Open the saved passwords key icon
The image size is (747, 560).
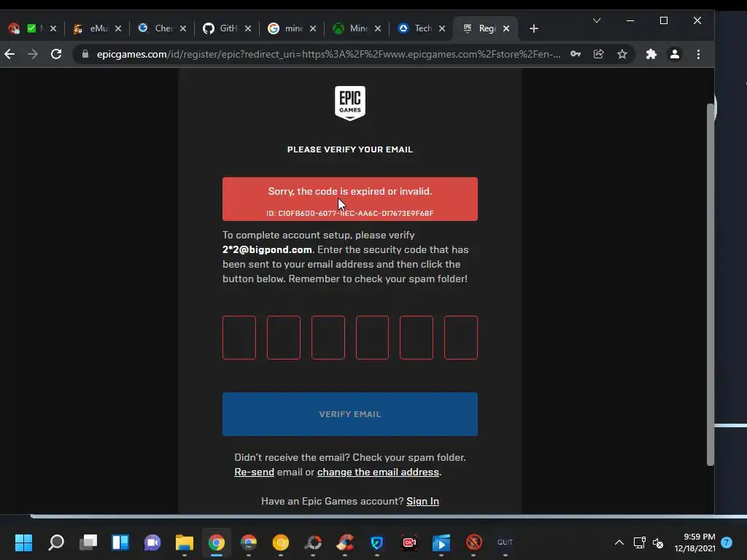(576, 54)
